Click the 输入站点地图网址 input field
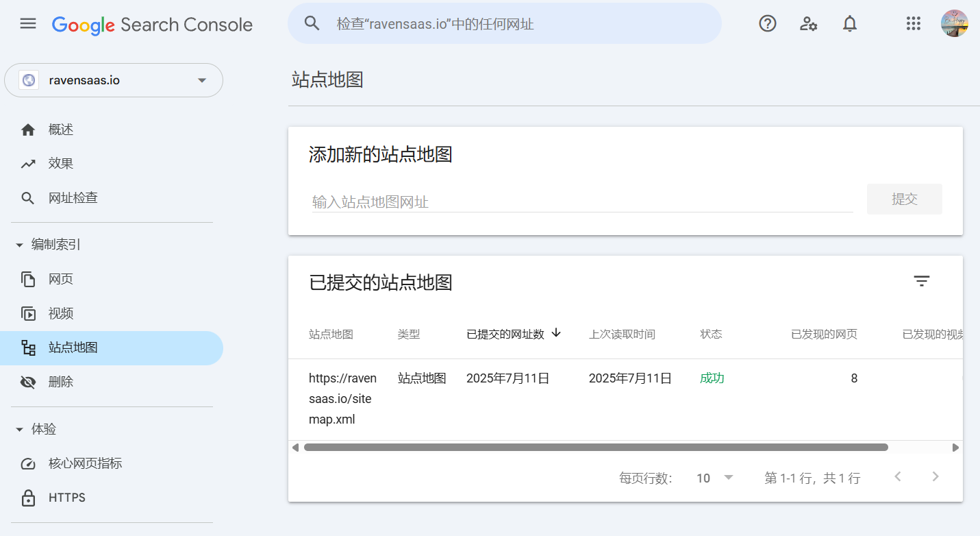This screenshot has height=536, width=980. tap(582, 202)
